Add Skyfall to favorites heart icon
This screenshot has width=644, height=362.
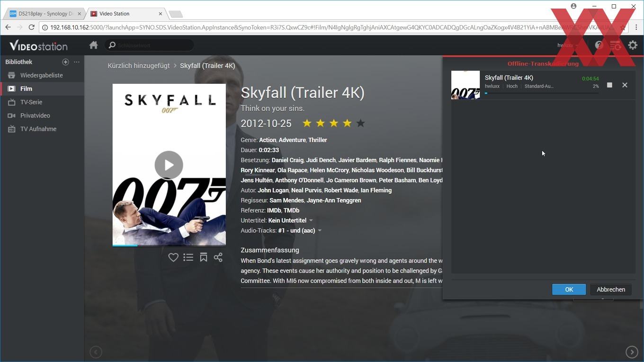pyautogui.click(x=173, y=257)
